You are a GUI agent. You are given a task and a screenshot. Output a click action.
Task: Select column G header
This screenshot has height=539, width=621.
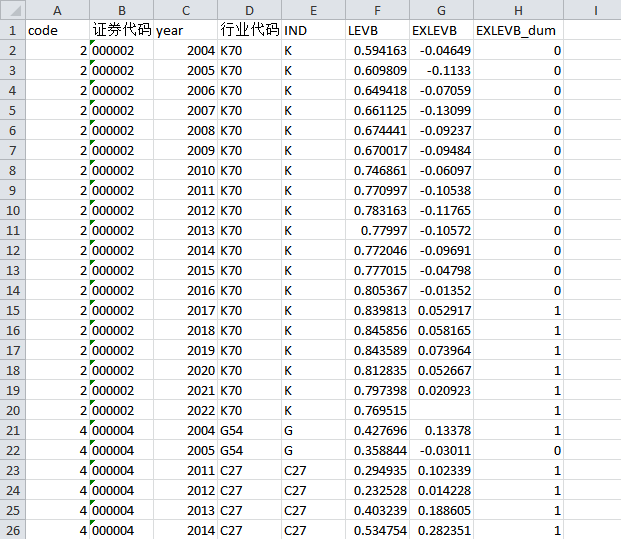pos(441,10)
